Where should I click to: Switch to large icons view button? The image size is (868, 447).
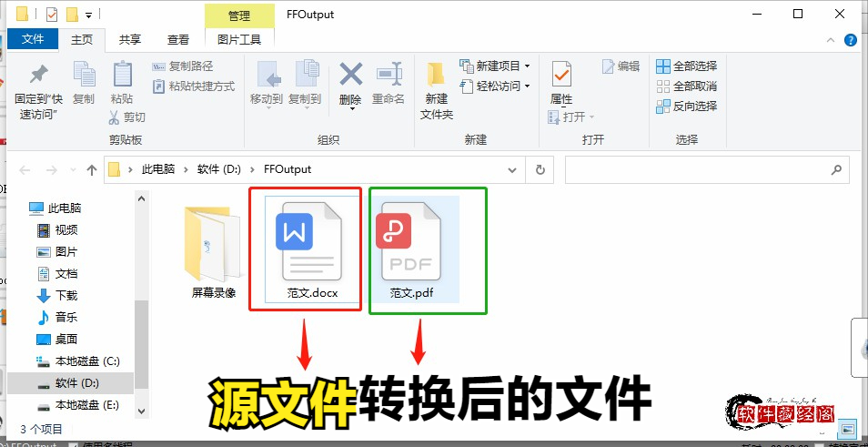(x=847, y=430)
